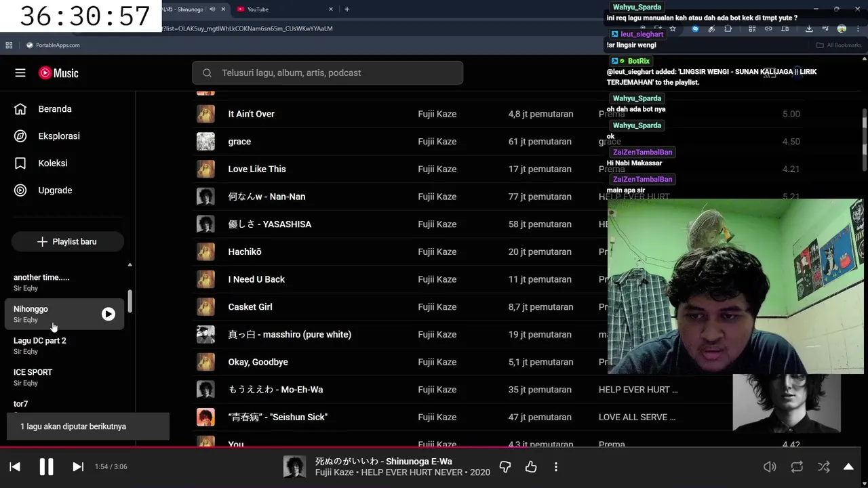This screenshot has width=868, height=488.
Task: Open the browser apps grid icon
Action: (9, 45)
